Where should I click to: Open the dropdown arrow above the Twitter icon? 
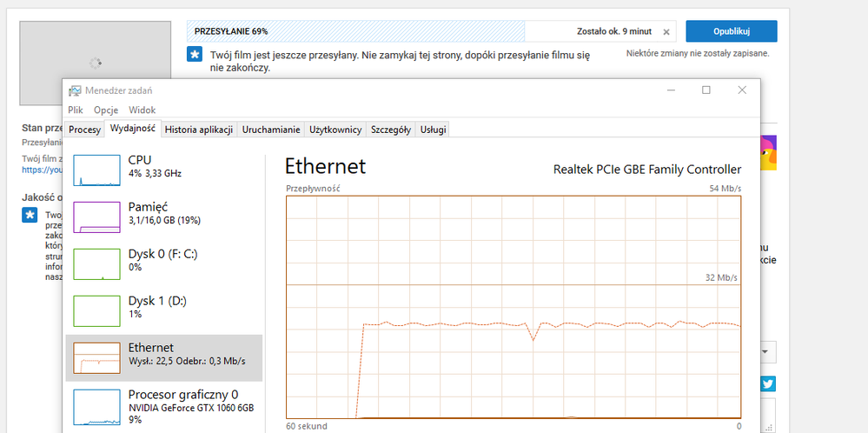point(766,352)
